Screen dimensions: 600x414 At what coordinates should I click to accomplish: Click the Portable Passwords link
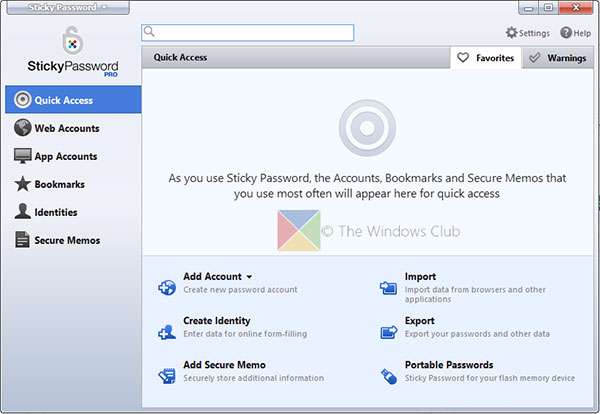point(449,365)
